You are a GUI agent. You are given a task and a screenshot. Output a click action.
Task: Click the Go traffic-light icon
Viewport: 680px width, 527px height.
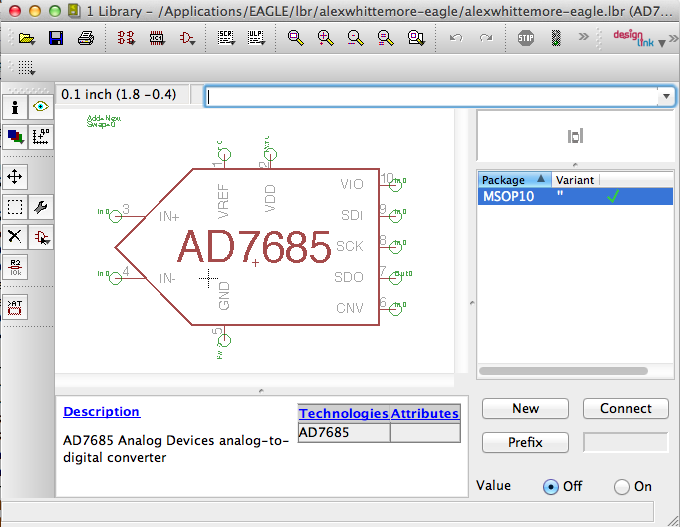556,38
